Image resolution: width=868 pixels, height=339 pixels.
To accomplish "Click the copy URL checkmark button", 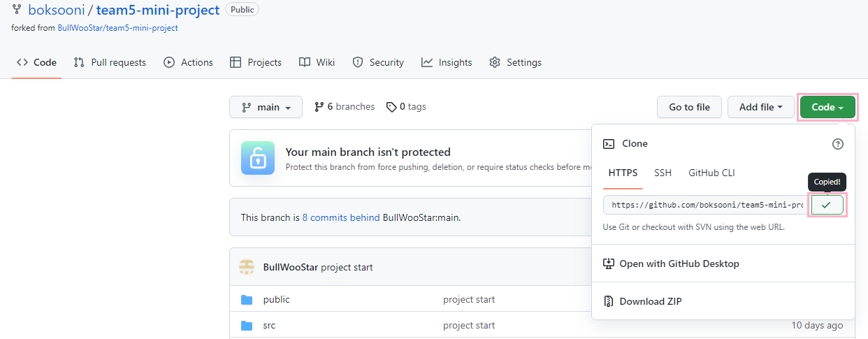I will point(827,205).
